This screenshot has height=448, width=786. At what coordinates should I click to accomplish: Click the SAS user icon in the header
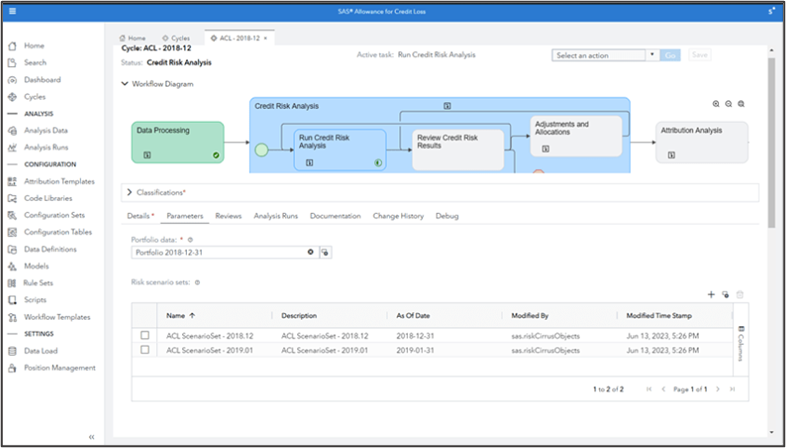[771, 11]
